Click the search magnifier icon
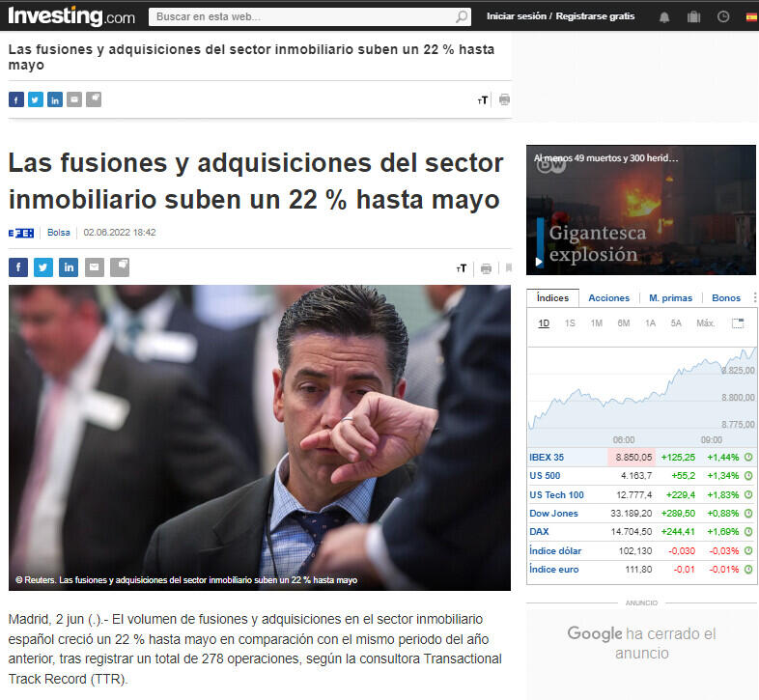 tap(462, 16)
